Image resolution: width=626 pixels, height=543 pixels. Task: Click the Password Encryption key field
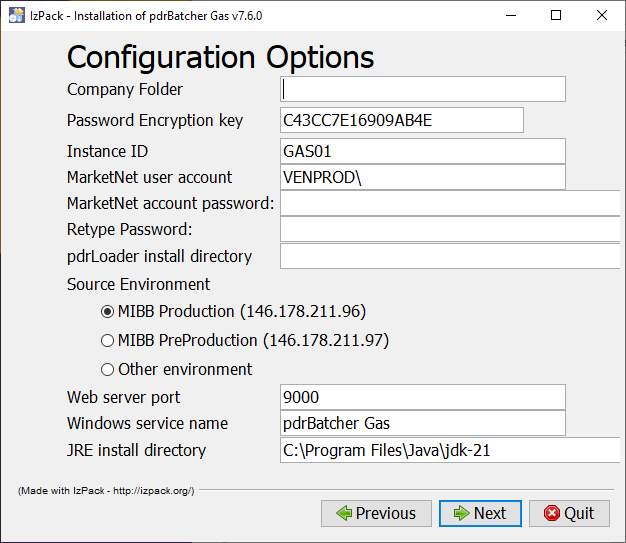[402, 120]
